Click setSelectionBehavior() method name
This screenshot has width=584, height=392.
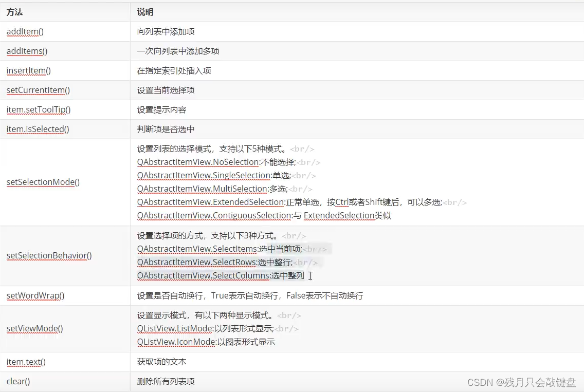click(x=49, y=255)
